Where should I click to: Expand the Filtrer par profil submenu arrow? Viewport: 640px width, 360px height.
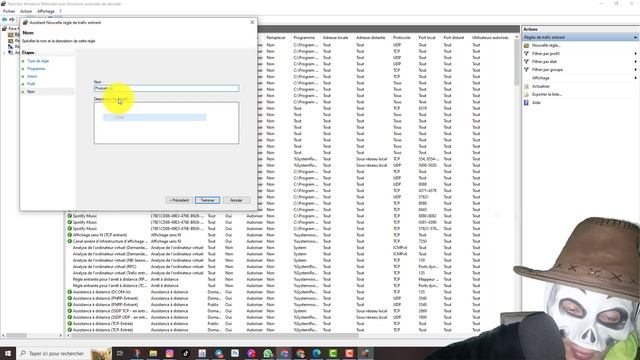point(635,53)
